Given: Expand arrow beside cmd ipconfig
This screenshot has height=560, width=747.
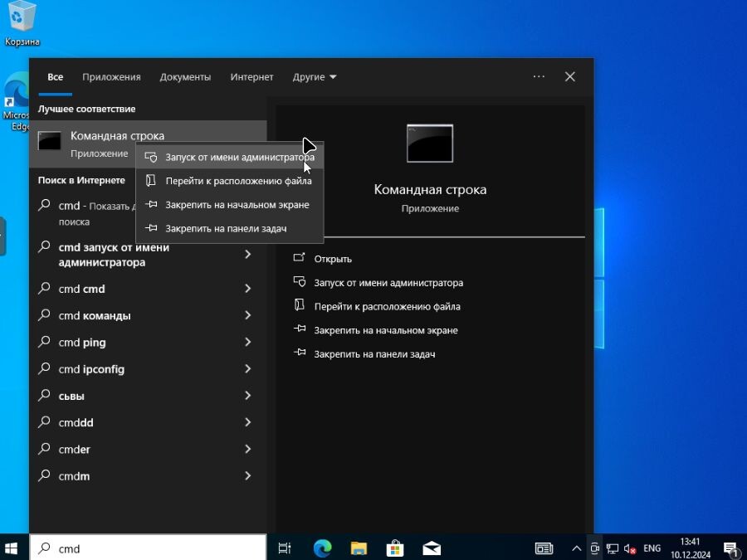Looking at the screenshot, I should point(247,368).
